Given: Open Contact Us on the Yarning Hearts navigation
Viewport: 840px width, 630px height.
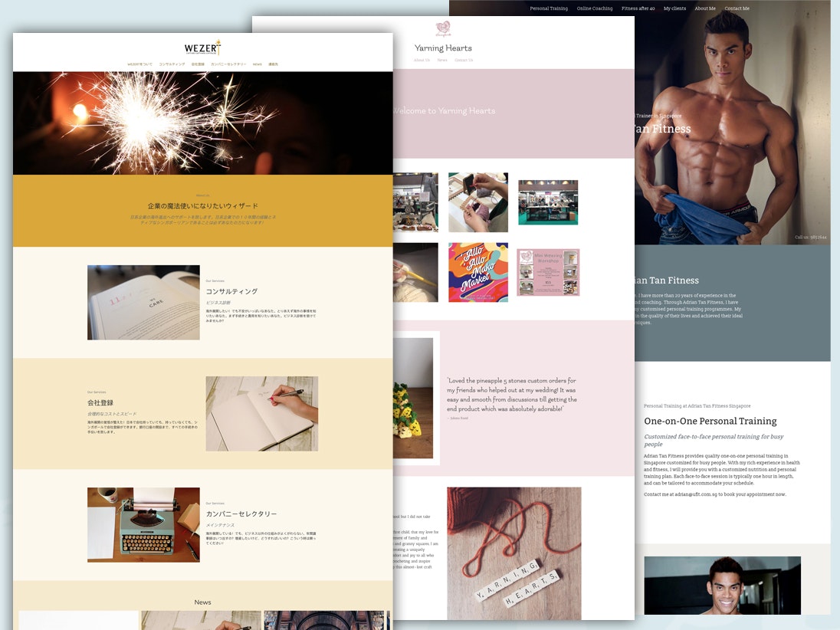Looking at the screenshot, I should (464, 60).
